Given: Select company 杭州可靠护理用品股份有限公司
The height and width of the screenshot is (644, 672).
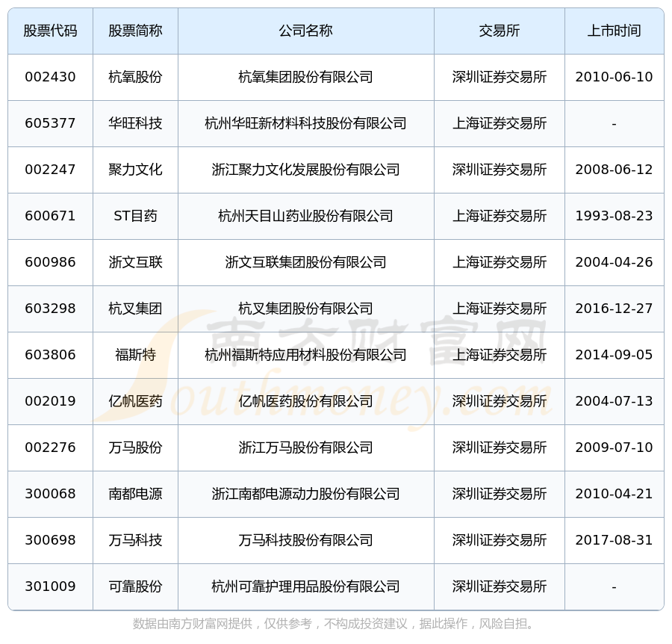Looking at the screenshot, I should [306, 586].
